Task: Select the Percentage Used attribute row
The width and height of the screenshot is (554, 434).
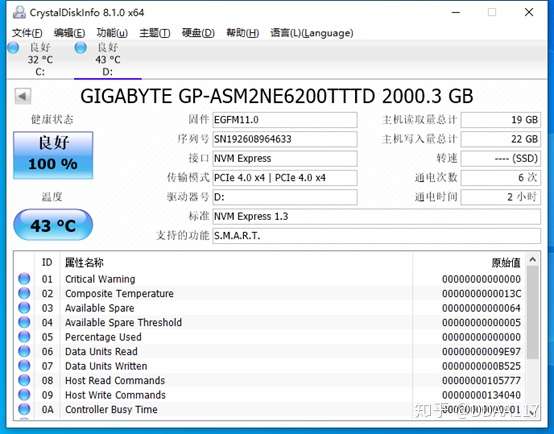Action: click(x=271, y=337)
